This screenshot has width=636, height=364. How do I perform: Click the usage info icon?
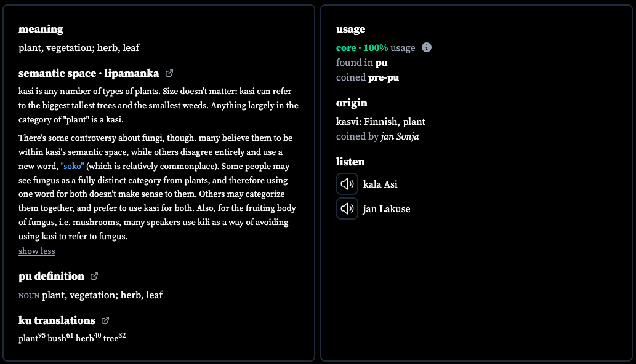[426, 47]
